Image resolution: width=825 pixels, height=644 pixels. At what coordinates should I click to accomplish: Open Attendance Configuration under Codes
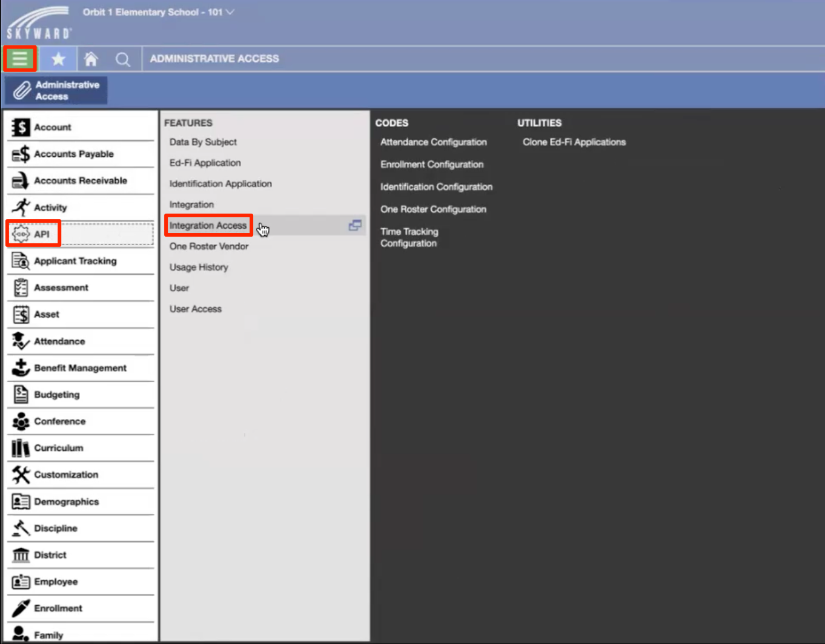(x=433, y=142)
